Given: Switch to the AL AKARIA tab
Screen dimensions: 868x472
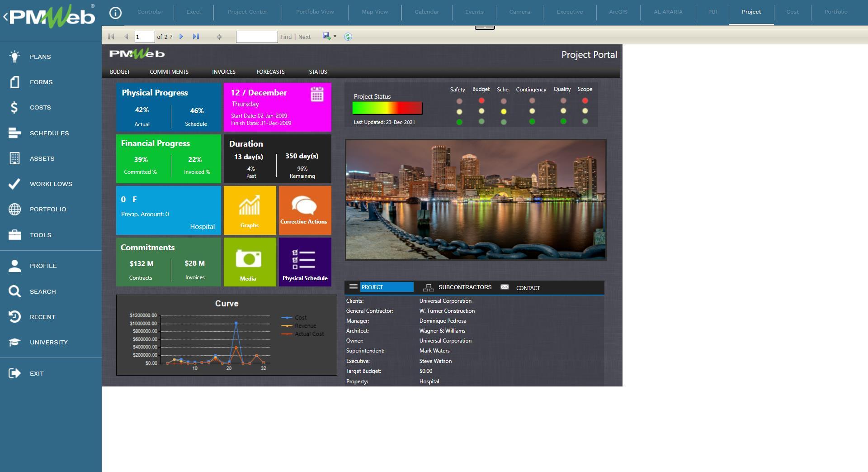Looking at the screenshot, I should (668, 12).
